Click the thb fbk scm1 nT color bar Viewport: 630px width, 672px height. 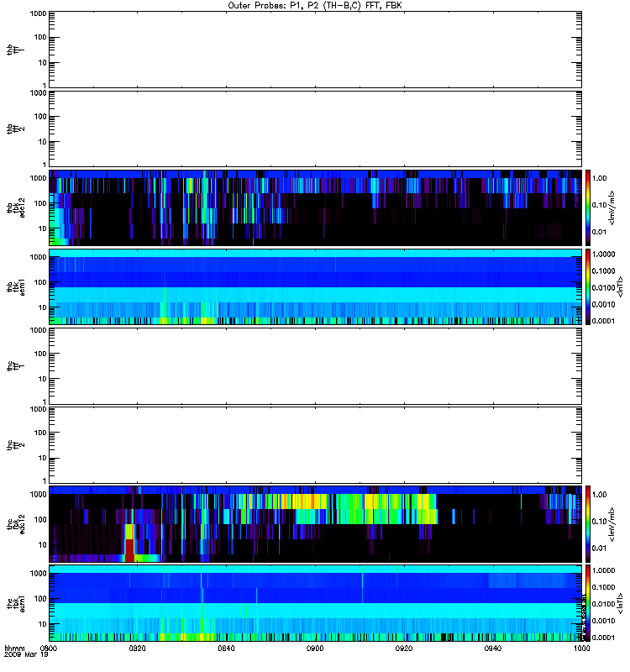(x=588, y=286)
